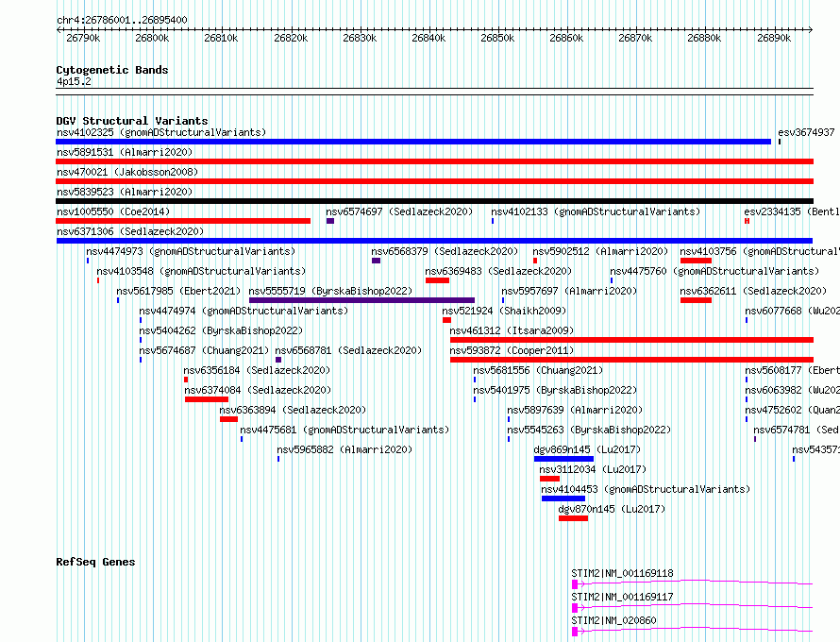Select the red nsv6374084 Sedlazeck2020 bar

207,399
